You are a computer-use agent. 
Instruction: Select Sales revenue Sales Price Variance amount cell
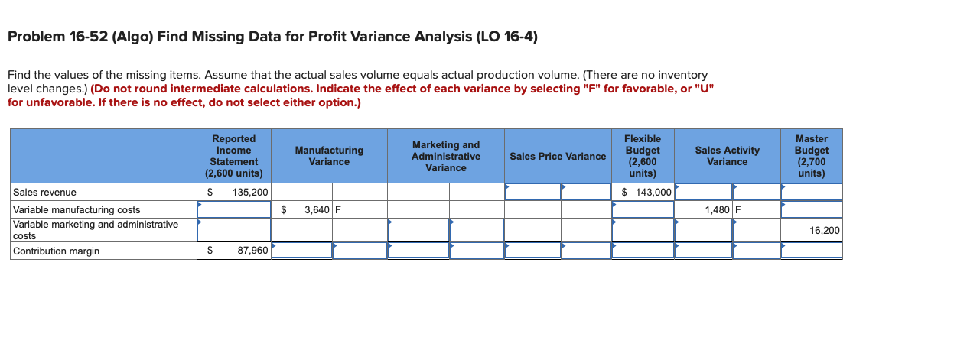[x=532, y=192]
